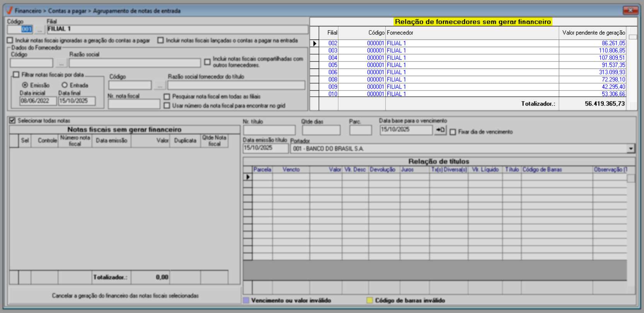Expand the Portador dropdown list
The height and width of the screenshot is (313, 644).
pyautogui.click(x=631, y=149)
